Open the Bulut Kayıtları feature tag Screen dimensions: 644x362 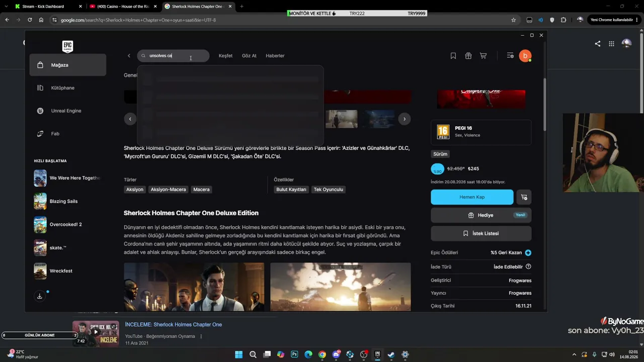pyautogui.click(x=291, y=190)
